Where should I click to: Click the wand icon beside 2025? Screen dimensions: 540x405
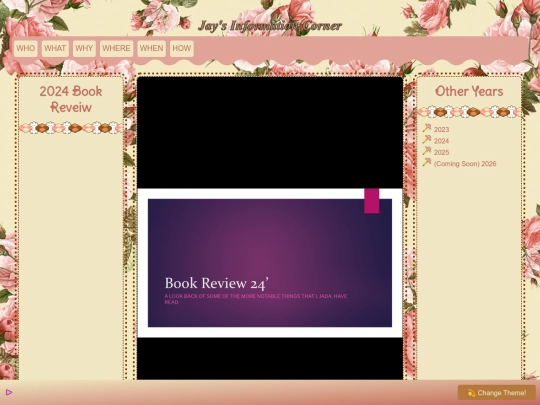[427, 151]
